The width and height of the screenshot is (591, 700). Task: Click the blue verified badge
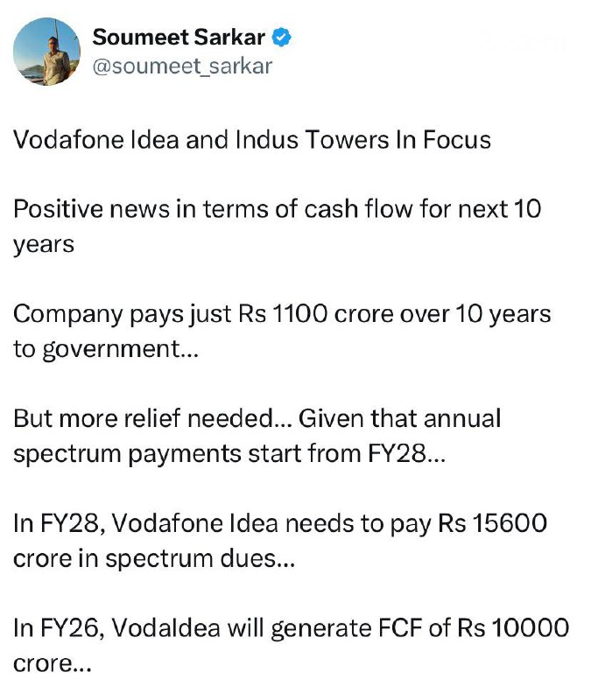(282, 37)
